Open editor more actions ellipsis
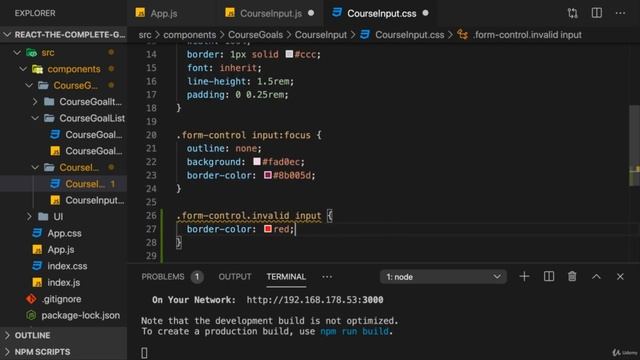 [x=620, y=13]
